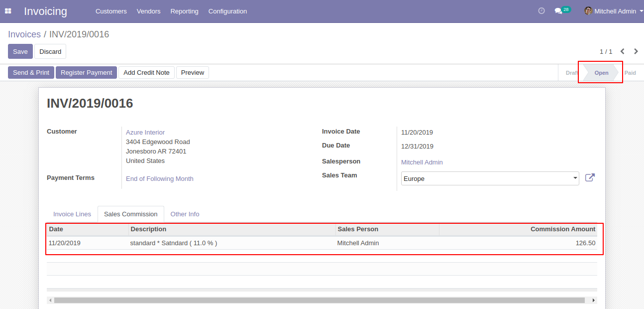This screenshot has height=309, width=644.
Task: Click Add Credit Note button
Action: (x=146, y=73)
